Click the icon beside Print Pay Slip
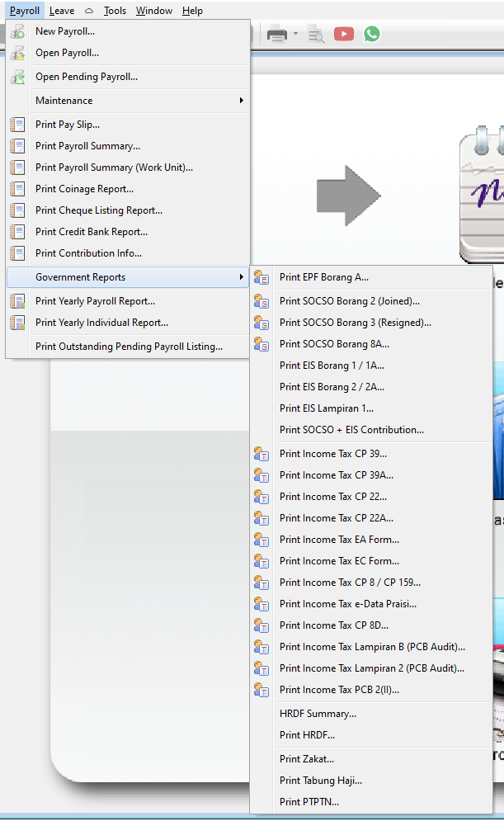This screenshot has height=821, width=504. [17, 125]
